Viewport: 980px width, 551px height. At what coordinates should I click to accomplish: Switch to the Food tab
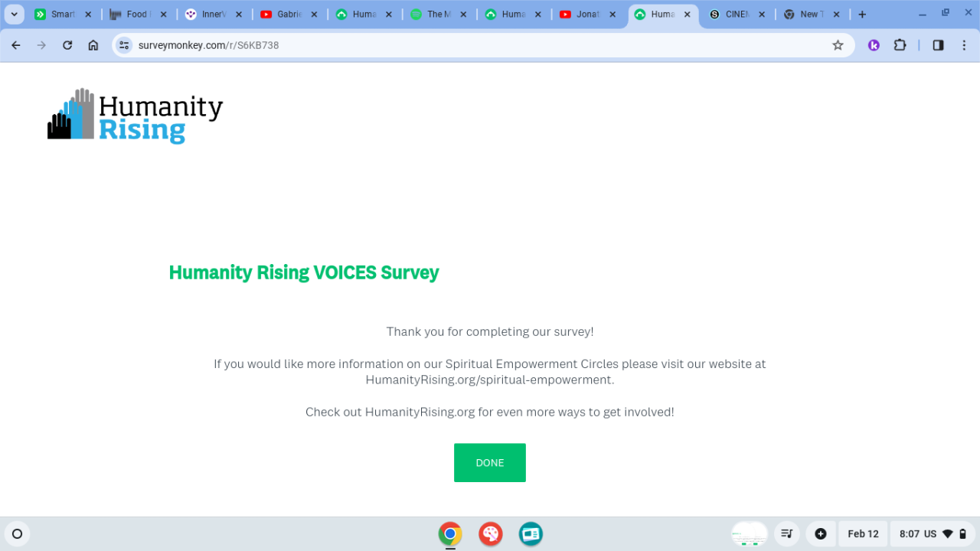(137, 14)
